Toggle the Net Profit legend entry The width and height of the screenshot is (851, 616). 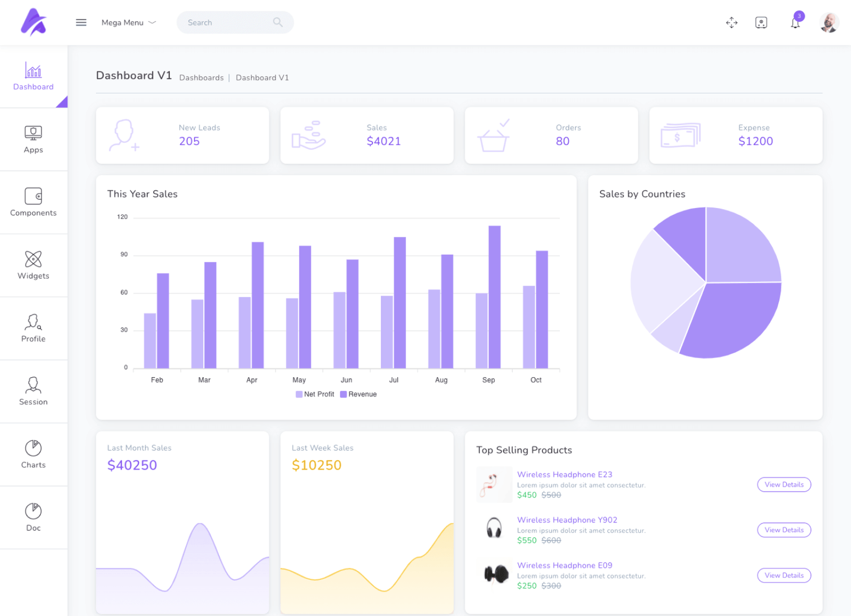[314, 394]
